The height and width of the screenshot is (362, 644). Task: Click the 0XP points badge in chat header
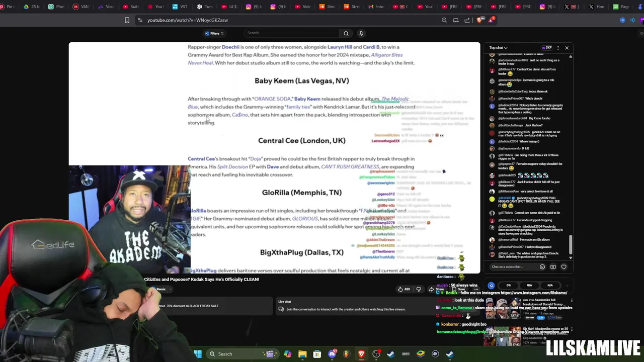click(x=546, y=48)
